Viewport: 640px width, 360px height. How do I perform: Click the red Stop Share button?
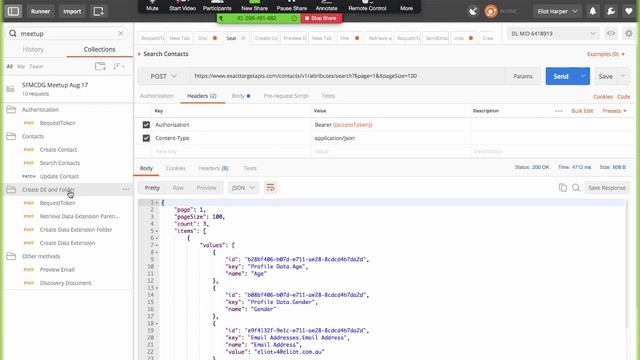pos(321,18)
